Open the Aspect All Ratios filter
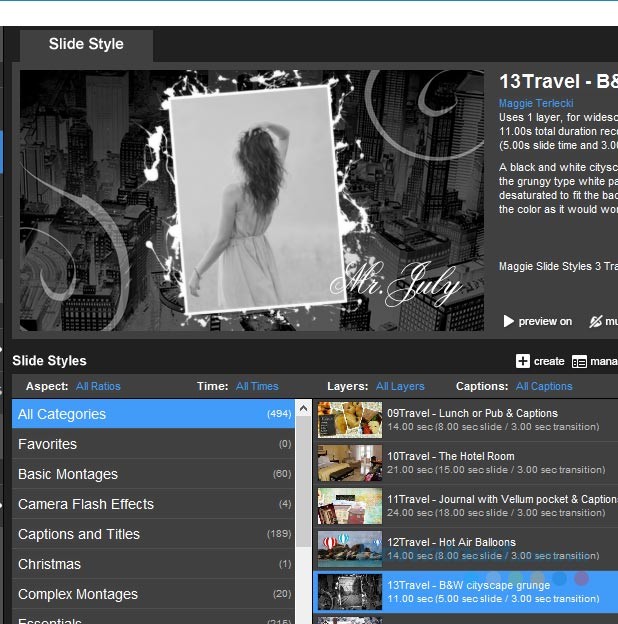 pyautogui.click(x=98, y=386)
